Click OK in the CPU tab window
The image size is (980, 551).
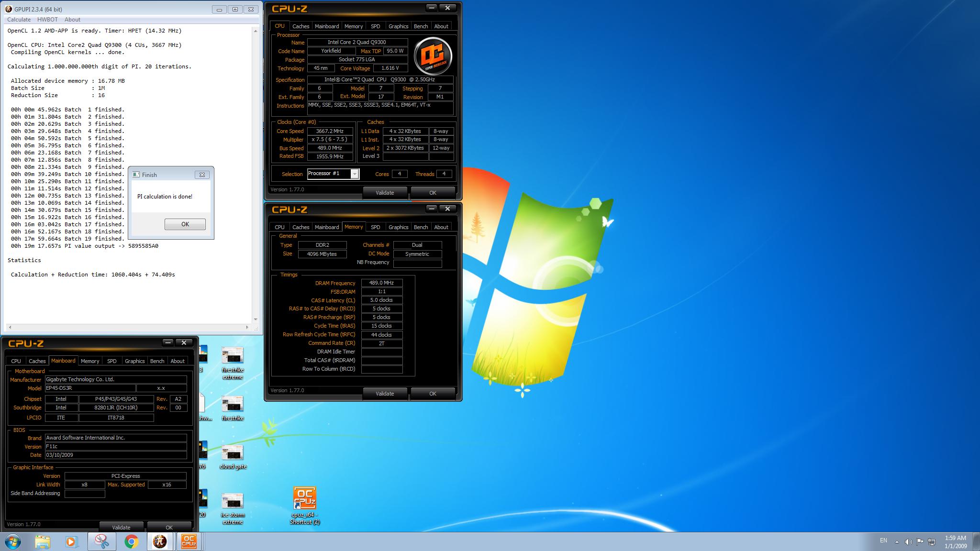(x=433, y=193)
